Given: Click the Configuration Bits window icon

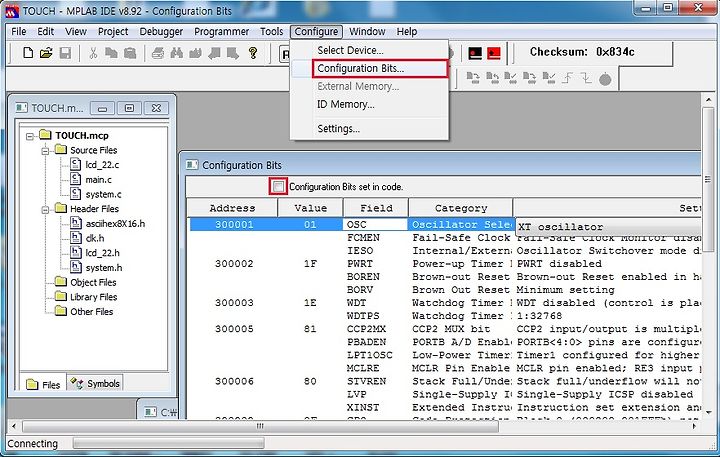Looking at the screenshot, I should tap(192, 164).
